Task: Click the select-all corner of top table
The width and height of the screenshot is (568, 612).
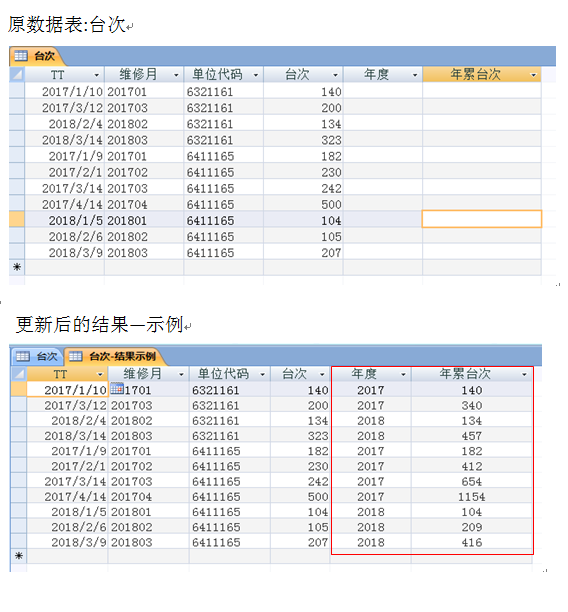Action: [x=17, y=75]
